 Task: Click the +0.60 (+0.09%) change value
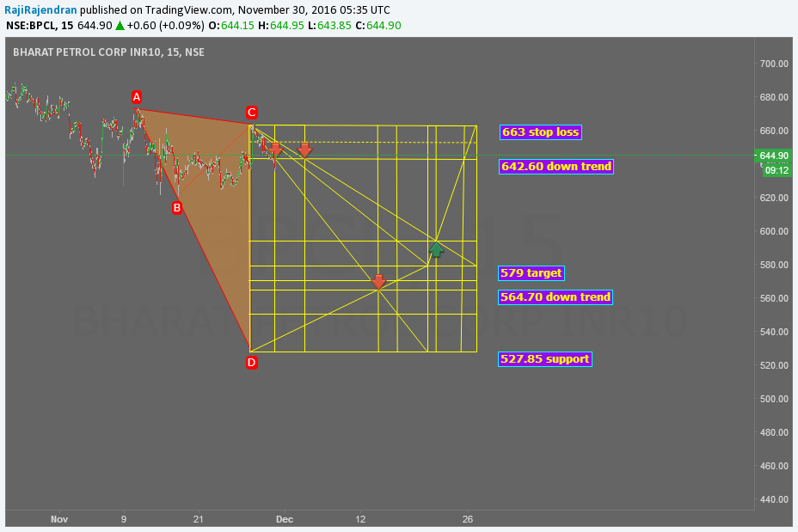tap(165, 26)
